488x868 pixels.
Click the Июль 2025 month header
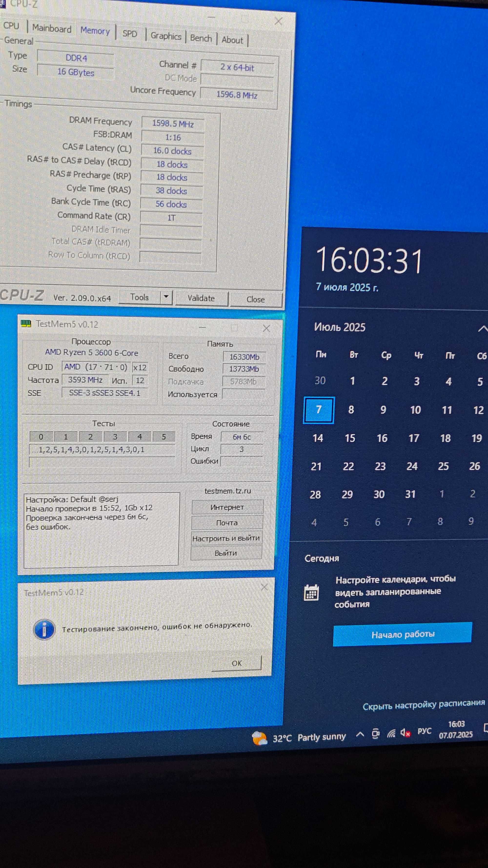(x=339, y=327)
